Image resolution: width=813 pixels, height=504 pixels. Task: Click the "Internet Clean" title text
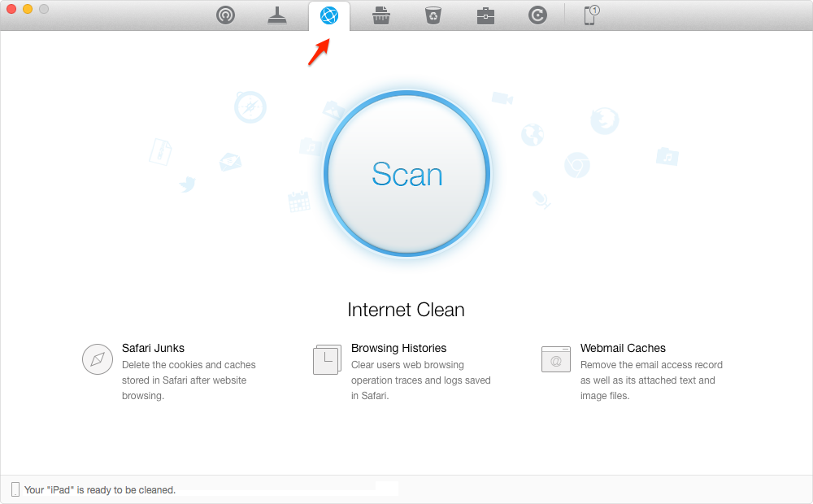coord(406,310)
